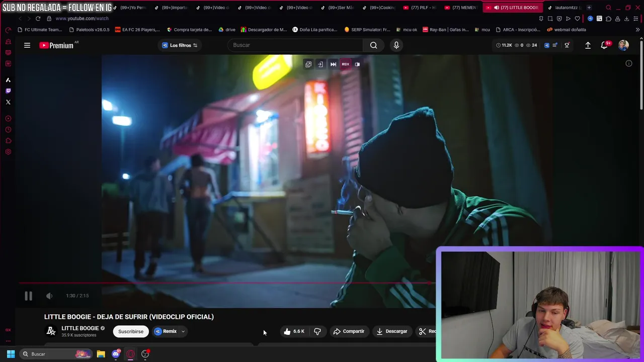Click the 11.2K clock stat
This screenshot has width=644, height=362.
[x=504, y=45]
